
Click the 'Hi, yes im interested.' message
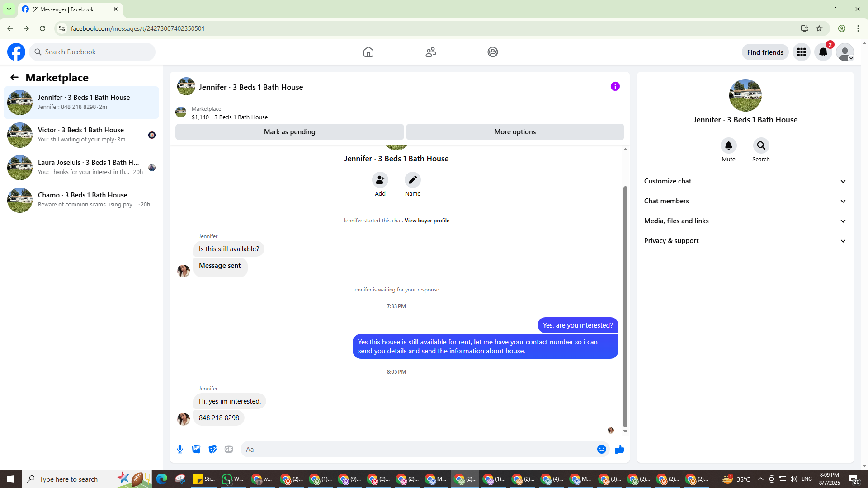pos(230,401)
